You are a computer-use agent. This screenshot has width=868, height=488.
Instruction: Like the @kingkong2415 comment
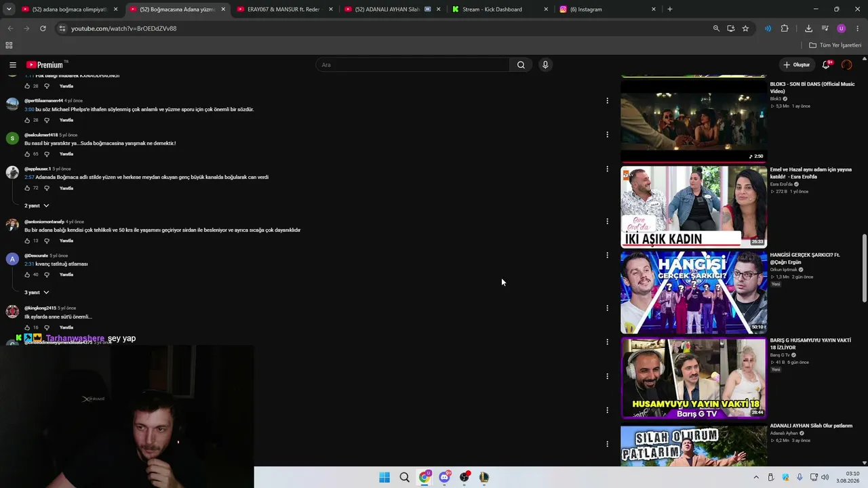pyautogui.click(x=27, y=327)
